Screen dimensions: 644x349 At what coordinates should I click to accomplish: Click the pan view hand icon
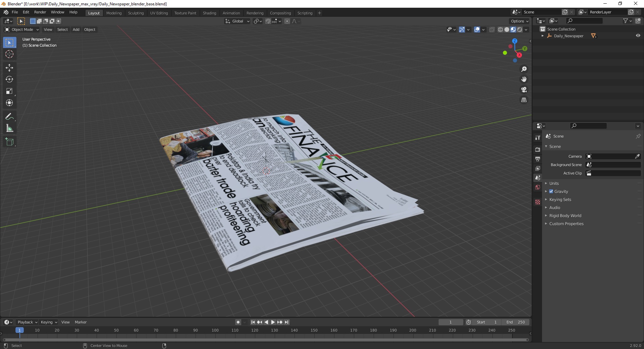coord(524,80)
